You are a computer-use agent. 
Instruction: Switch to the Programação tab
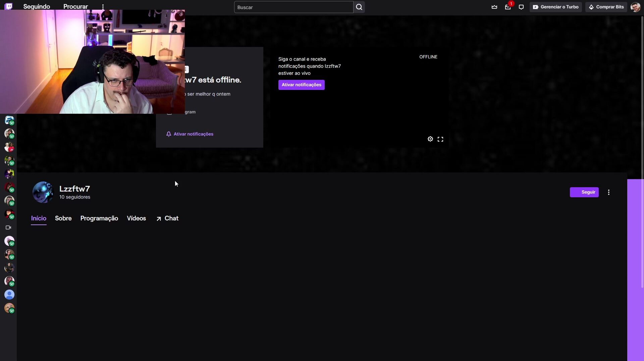99,218
